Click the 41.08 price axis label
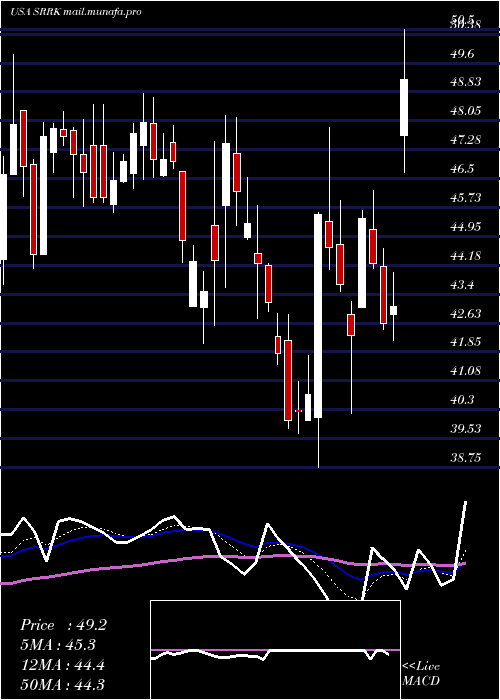The width and height of the screenshot is (500, 700). (466, 371)
